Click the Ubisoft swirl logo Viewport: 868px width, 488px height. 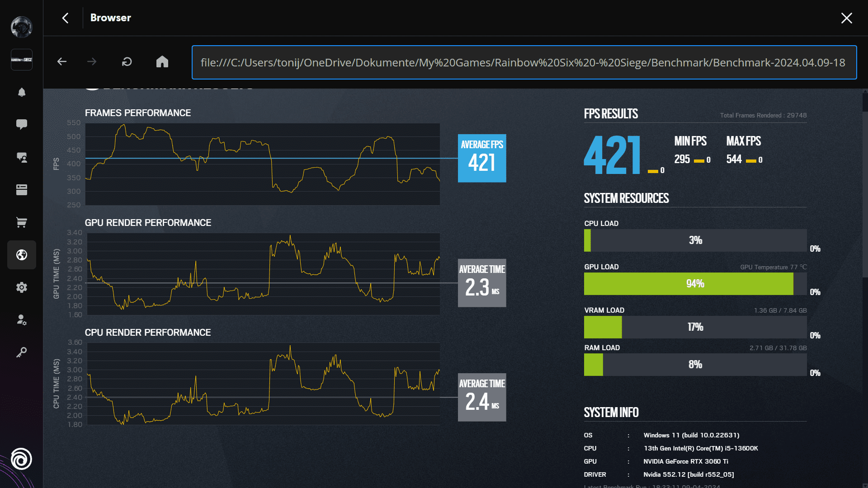(x=21, y=459)
